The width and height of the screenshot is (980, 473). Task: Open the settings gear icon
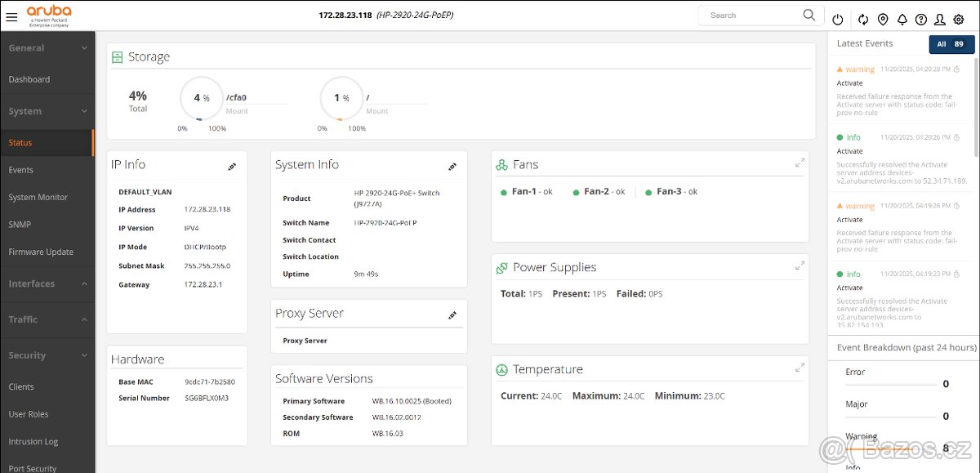[958, 19]
